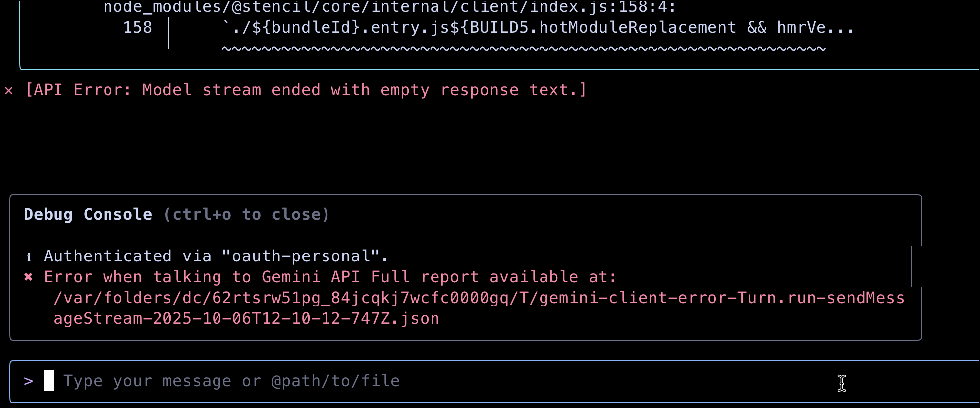This screenshot has width=980, height=408.
Task: Open the gemini-client-error file path link
Action: tap(479, 298)
